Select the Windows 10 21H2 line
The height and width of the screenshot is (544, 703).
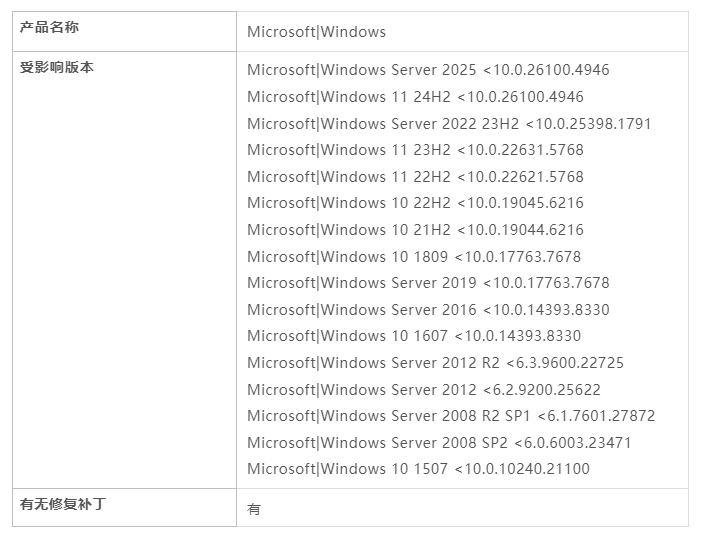[415, 230]
